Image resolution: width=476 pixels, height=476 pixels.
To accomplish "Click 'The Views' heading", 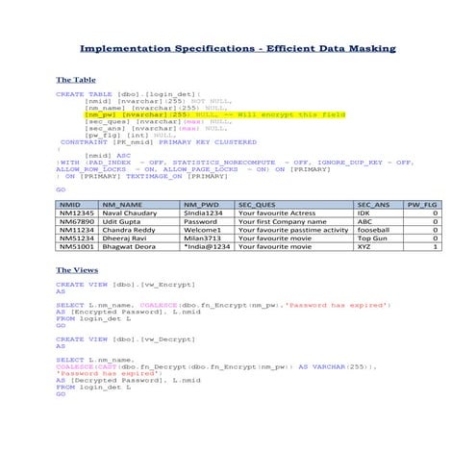I will click(x=77, y=270).
